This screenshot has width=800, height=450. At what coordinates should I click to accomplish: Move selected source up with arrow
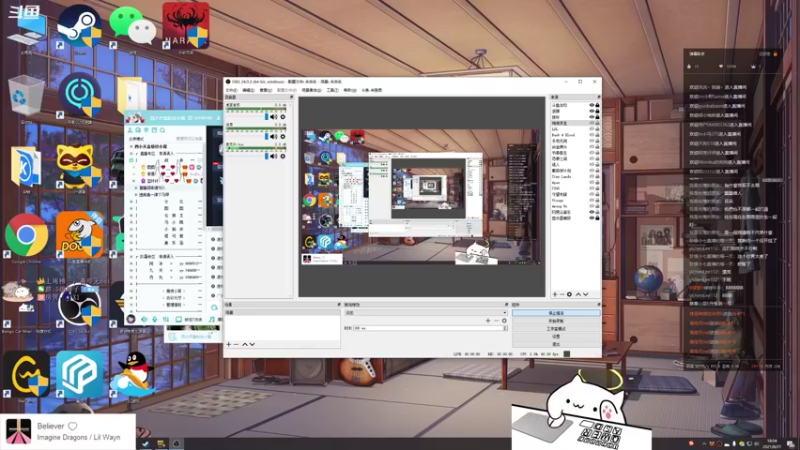coord(578,294)
